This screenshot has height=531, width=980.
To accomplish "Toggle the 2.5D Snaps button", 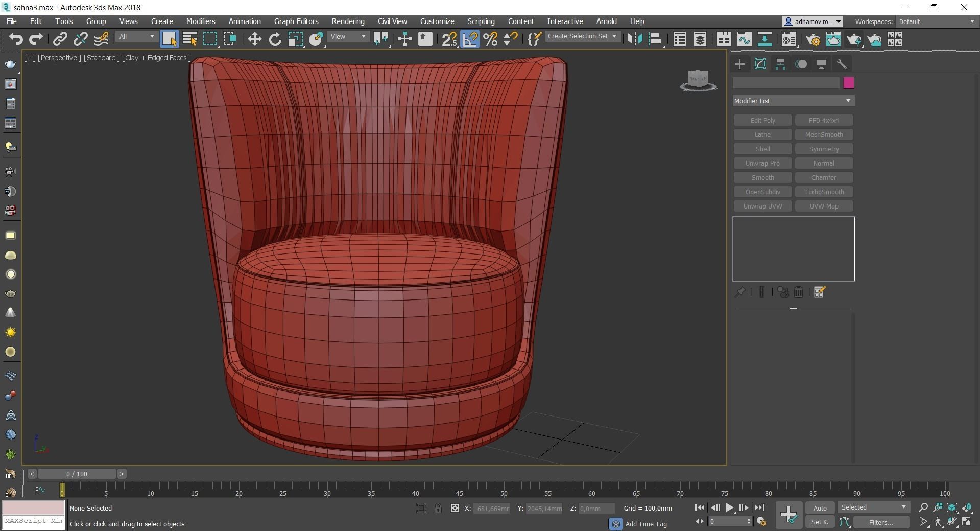I will (x=449, y=39).
